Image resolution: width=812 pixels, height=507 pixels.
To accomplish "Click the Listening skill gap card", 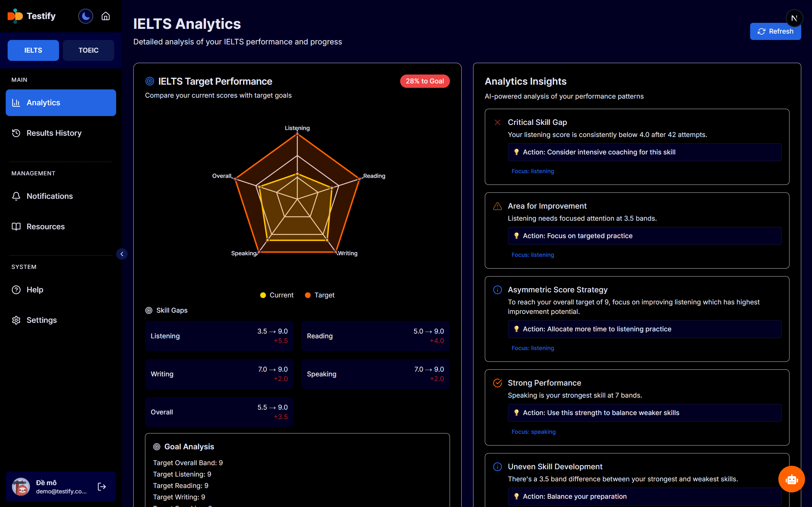I will [x=219, y=336].
